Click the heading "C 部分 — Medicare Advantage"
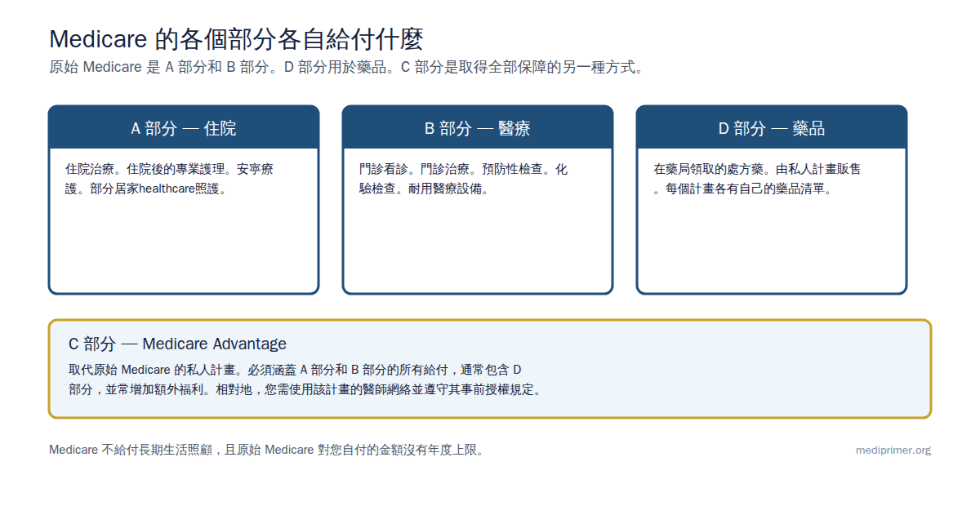This screenshot has height=506, width=980. tap(177, 344)
